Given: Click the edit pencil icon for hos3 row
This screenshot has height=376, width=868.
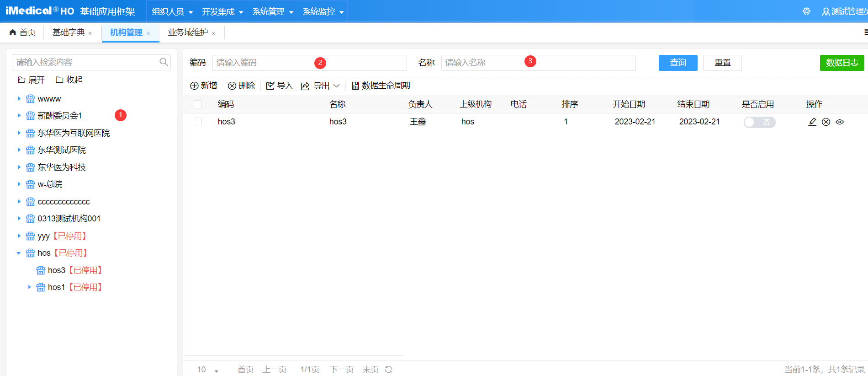Looking at the screenshot, I should (x=812, y=122).
